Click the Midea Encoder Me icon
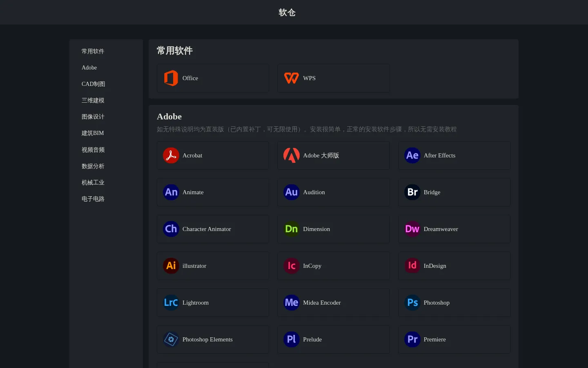The height and width of the screenshot is (368, 588). point(292,303)
